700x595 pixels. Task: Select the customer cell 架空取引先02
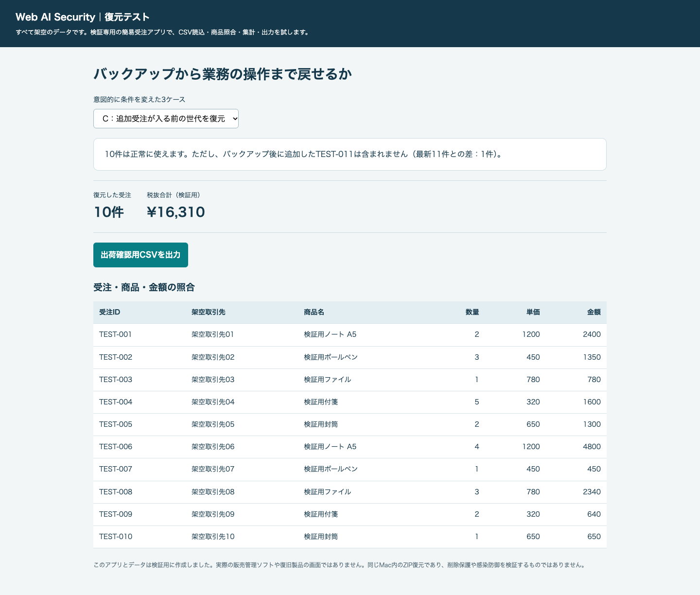coord(213,357)
